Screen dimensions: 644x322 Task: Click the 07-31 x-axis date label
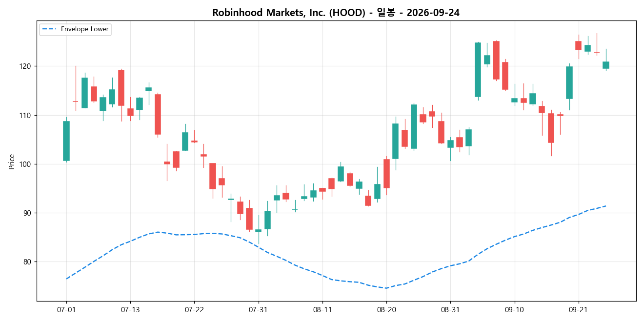258,310
